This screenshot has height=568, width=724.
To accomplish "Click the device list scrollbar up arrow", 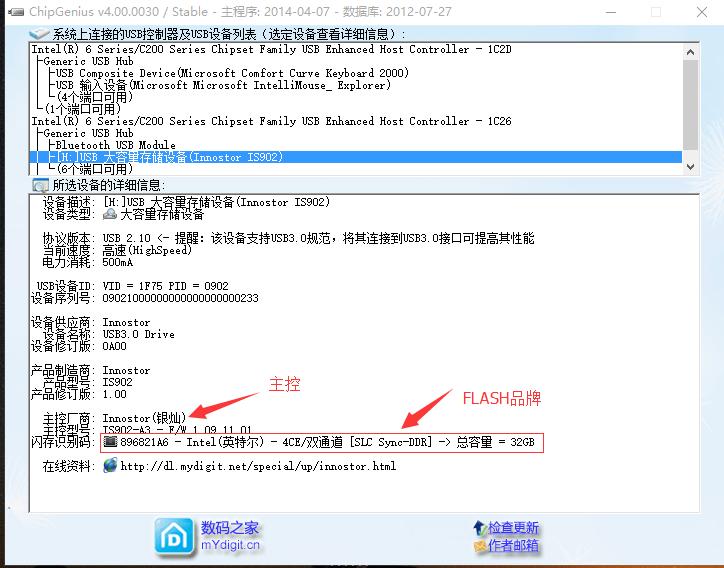I will coord(690,52).
